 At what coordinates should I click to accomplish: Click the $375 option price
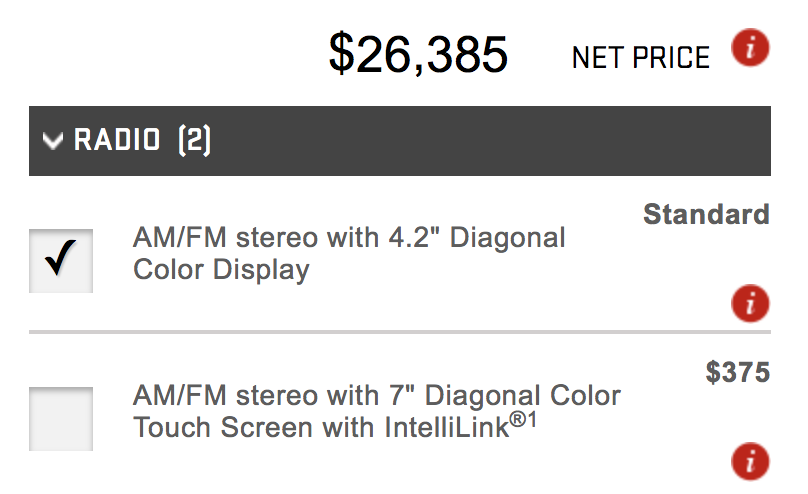click(x=737, y=373)
